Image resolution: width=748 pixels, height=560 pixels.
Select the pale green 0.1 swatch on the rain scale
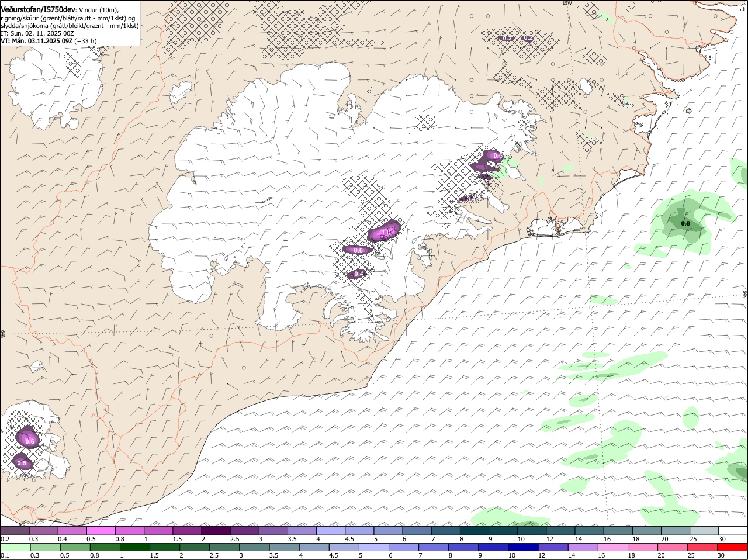[x=15, y=548]
